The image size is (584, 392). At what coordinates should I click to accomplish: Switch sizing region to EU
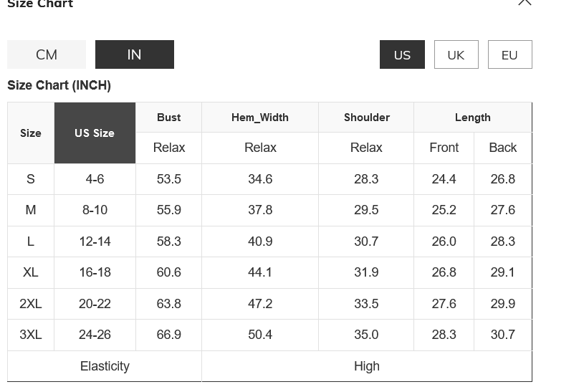click(x=509, y=54)
